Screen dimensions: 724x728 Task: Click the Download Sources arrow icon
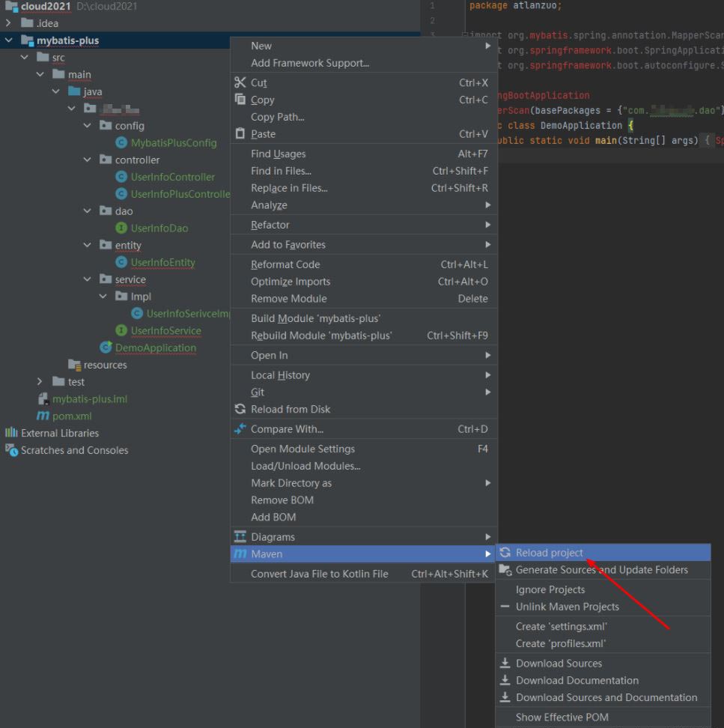505,664
